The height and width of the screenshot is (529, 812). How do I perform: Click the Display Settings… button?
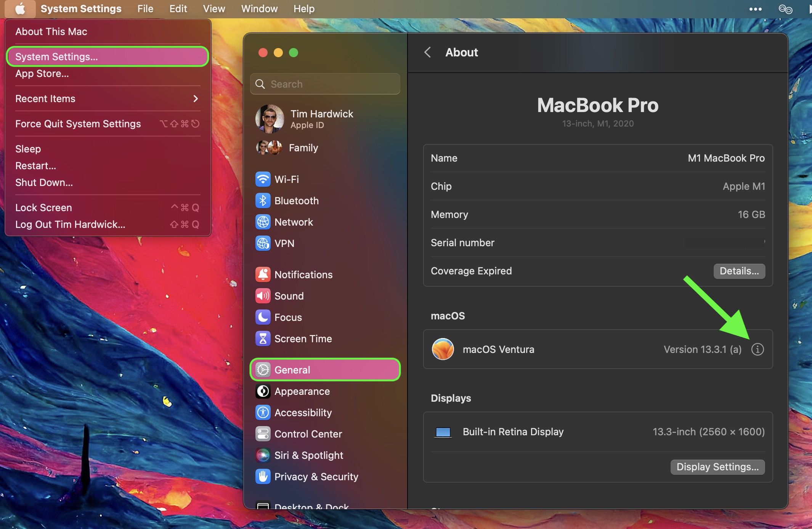click(x=717, y=467)
